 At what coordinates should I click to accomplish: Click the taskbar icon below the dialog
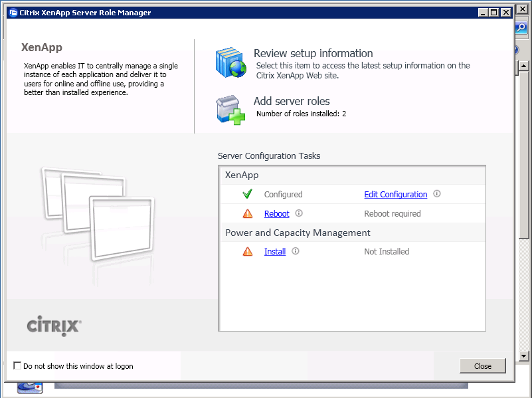[x=30, y=387]
